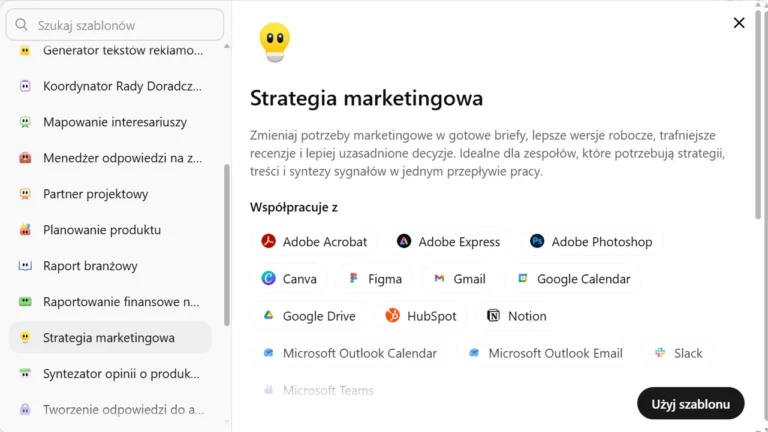768x432 pixels.
Task: Click the Adobe Express logo icon
Action: click(x=404, y=241)
